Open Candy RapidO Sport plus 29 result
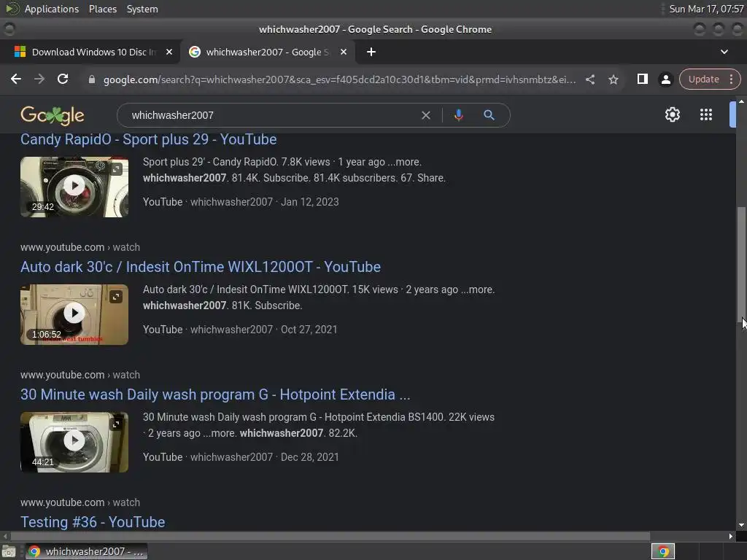 pos(148,139)
